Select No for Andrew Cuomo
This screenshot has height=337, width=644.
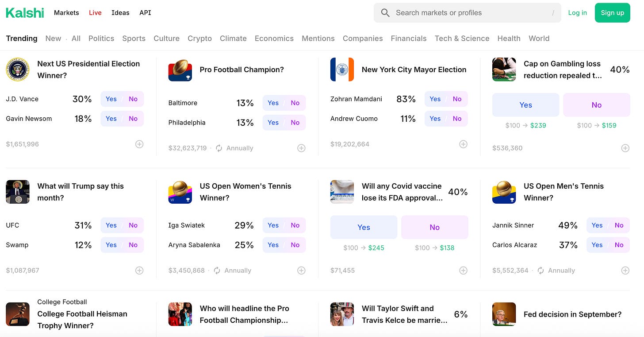click(x=457, y=119)
